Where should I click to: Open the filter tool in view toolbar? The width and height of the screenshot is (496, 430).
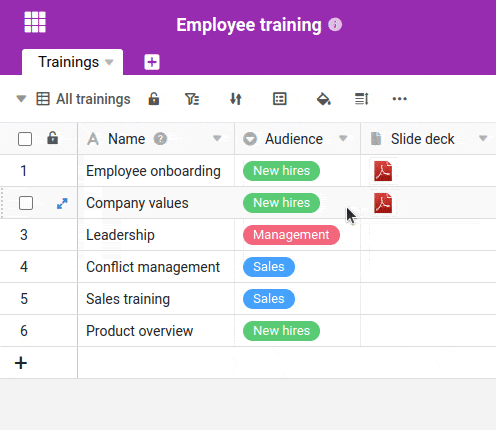[192, 99]
